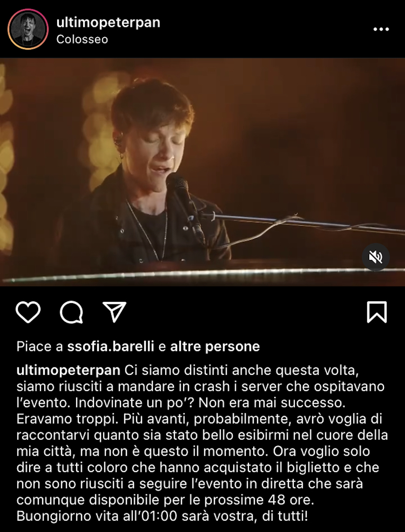Viewport: 405px width, 532px height.
Task: Tap the ultimopeterpan username in the caption
Action: click(x=69, y=370)
